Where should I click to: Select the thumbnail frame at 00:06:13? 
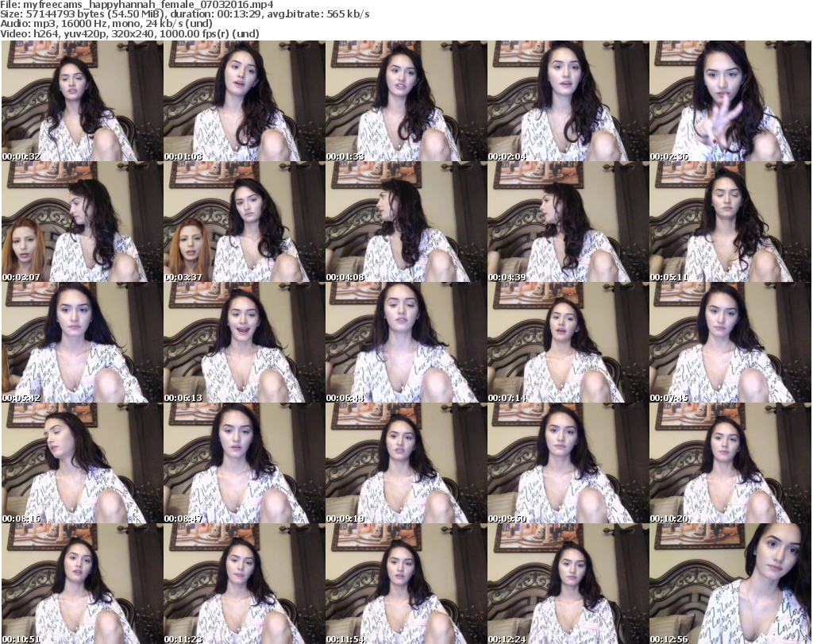point(245,342)
